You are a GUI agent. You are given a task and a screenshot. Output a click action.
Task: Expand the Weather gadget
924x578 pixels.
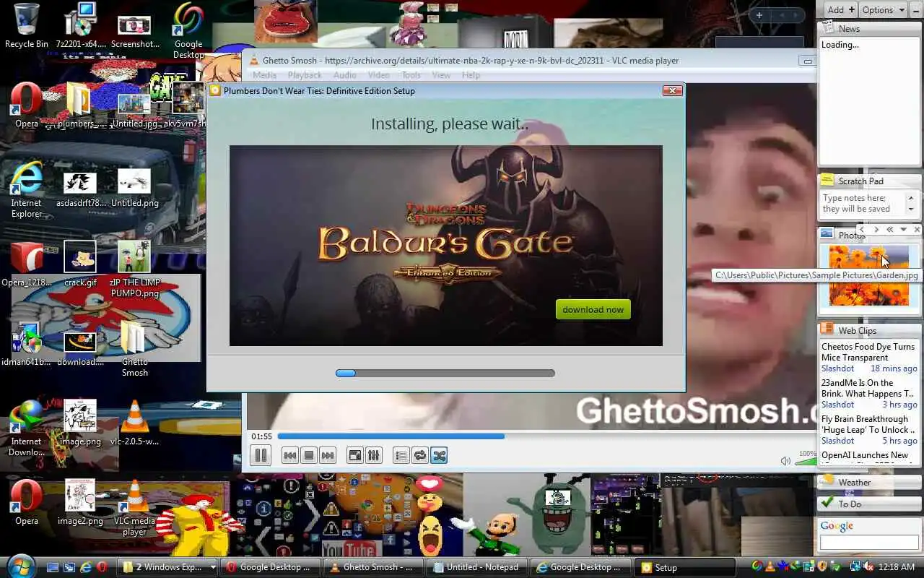[x=868, y=482]
